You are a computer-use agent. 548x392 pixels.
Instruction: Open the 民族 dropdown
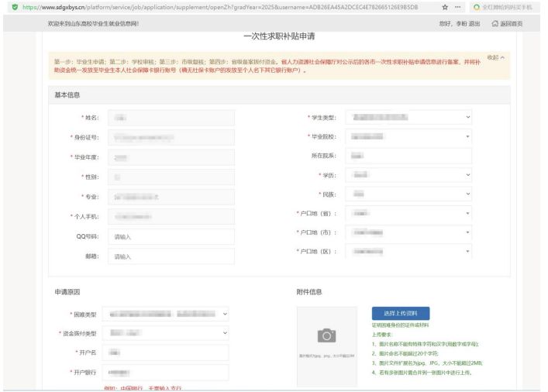[408, 194]
